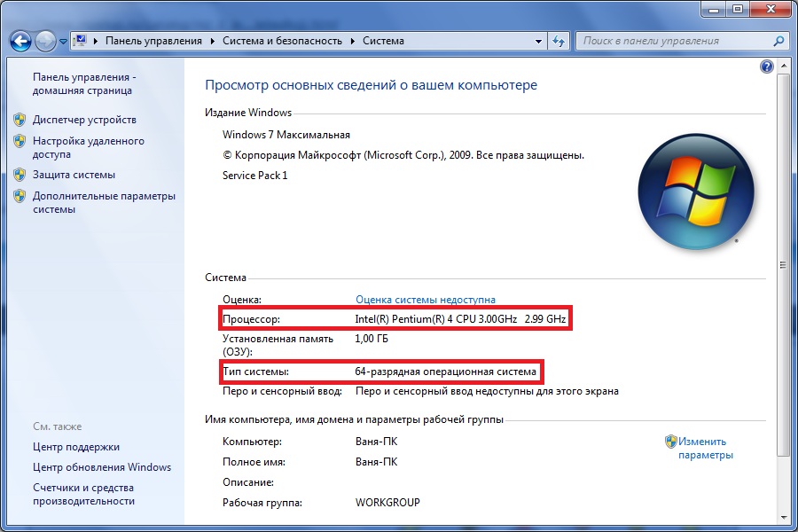Click the Windows logo image

[x=696, y=192]
